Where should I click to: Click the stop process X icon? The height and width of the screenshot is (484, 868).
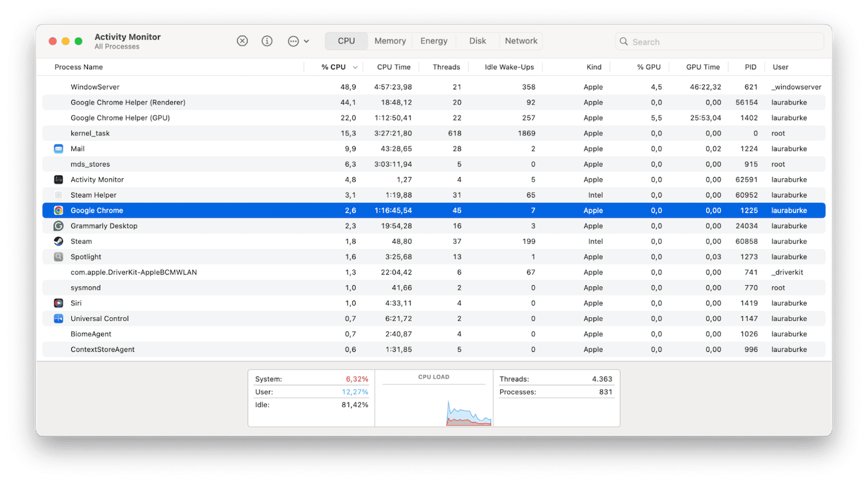pos(242,41)
